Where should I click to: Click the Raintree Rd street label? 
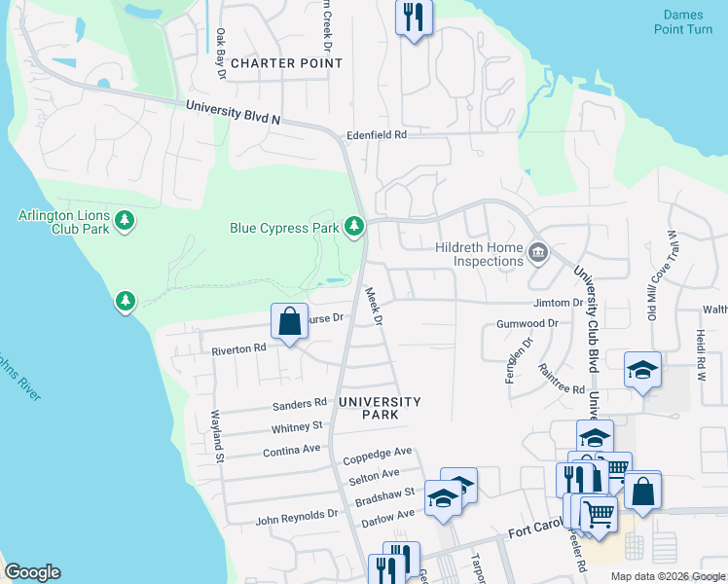[562, 380]
